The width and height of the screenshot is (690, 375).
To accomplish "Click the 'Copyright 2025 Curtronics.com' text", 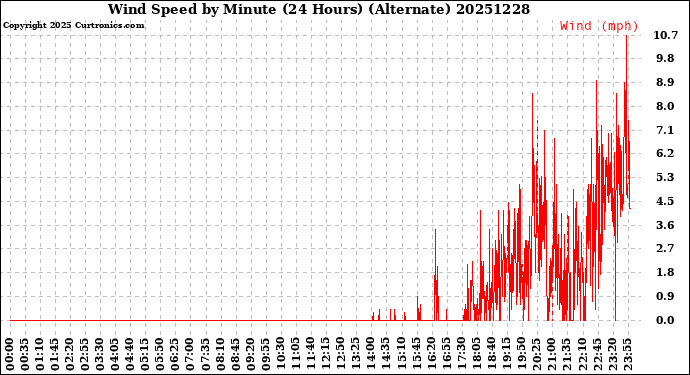I will (x=73, y=26).
